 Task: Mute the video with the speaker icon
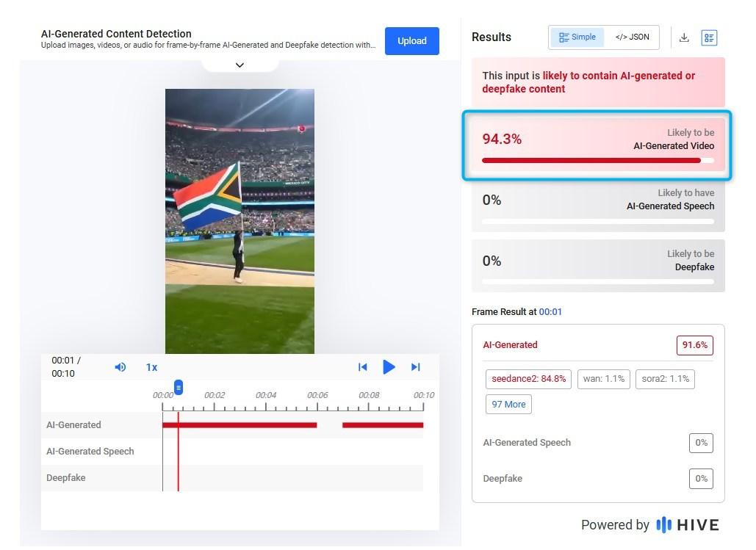(120, 367)
